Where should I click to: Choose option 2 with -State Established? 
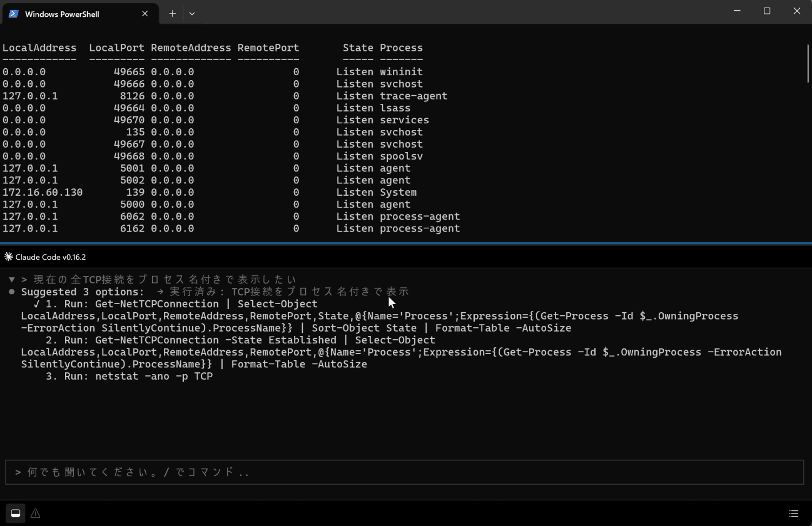pos(401,352)
